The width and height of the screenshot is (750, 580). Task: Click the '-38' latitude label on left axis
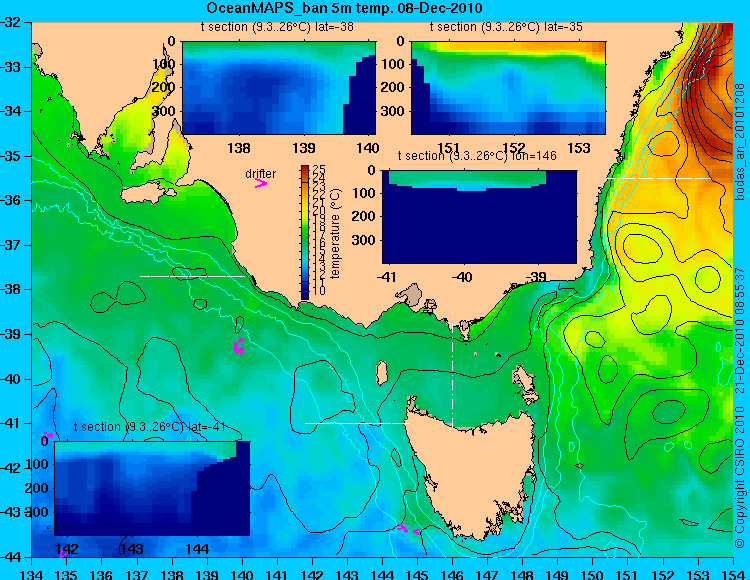click(11, 290)
